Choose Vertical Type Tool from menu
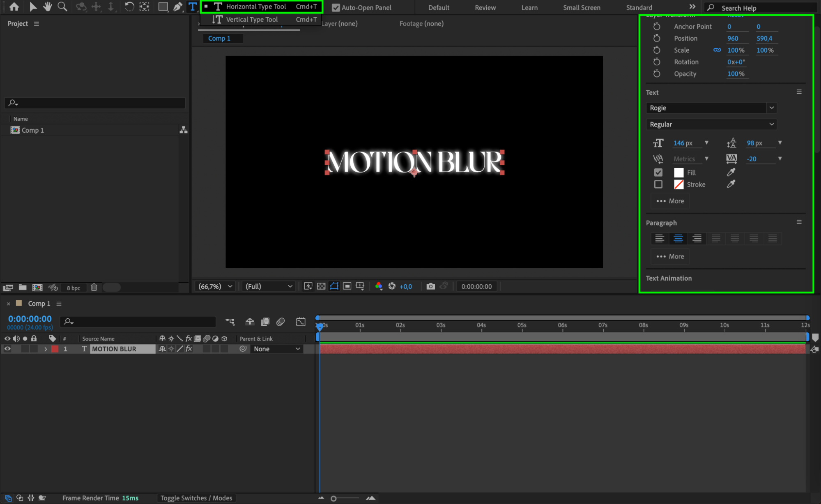This screenshot has width=821, height=504. [x=252, y=19]
